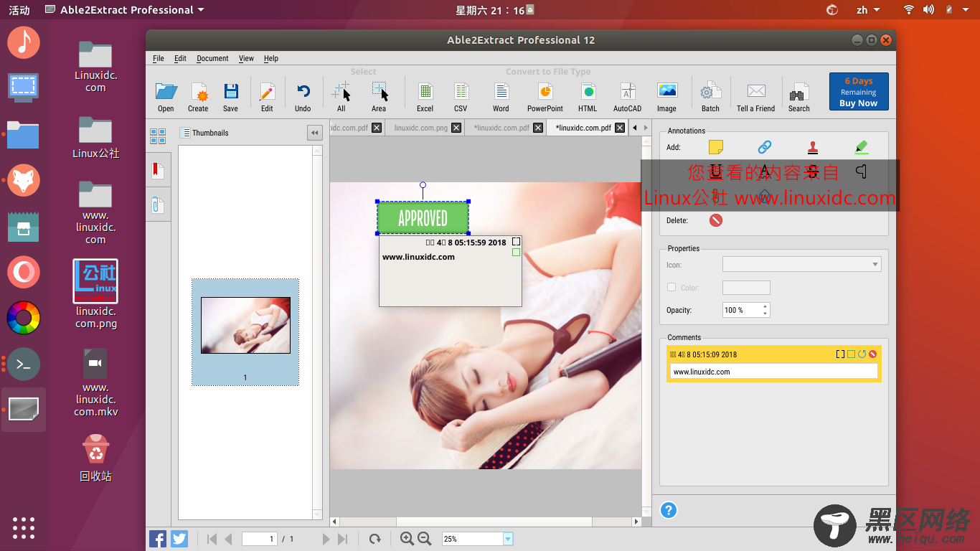Screen dimensions: 980x551
Task: Add a link annotation
Action: click(765, 147)
